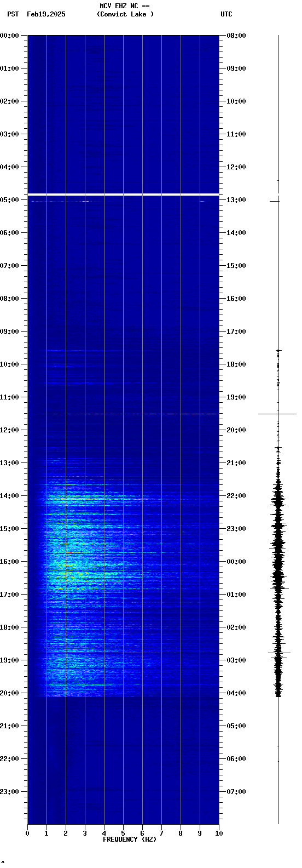This screenshot has width=302, height=868.
Task: Click the 16:00 PST time label
Action: click(9, 562)
